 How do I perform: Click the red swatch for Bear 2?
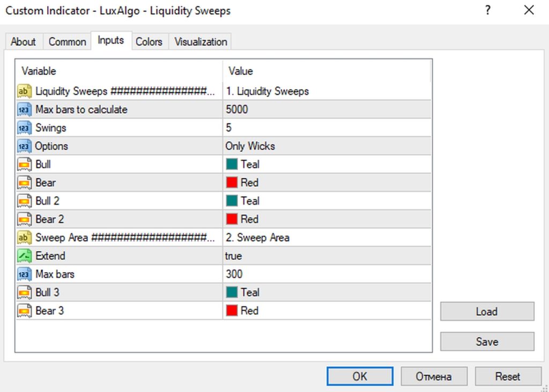point(232,219)
